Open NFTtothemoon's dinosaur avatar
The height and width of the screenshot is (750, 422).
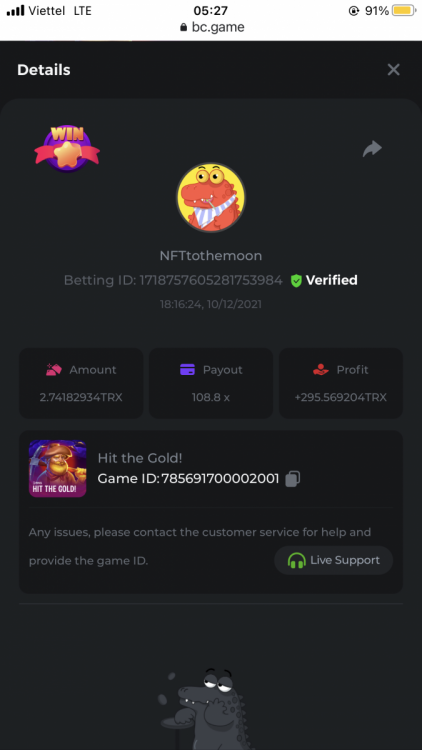point(211,198)
